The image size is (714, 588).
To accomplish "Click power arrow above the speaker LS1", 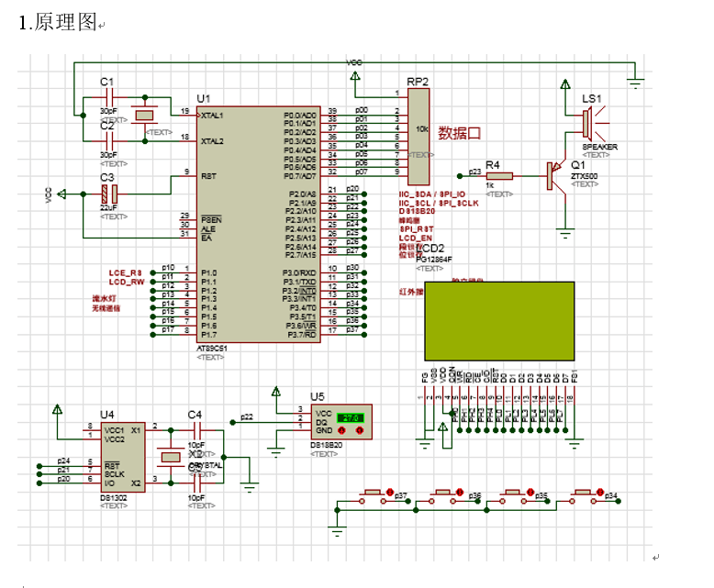I will 565,84.
